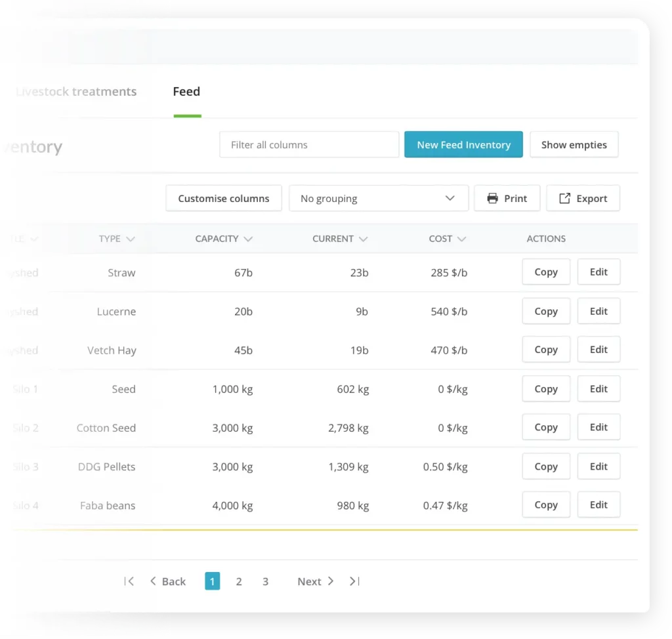Image resolution: width=672 pixels, height=639 pixels.
Task: Sort by the TYPE column chevron
Action: (x=131, y=239)
